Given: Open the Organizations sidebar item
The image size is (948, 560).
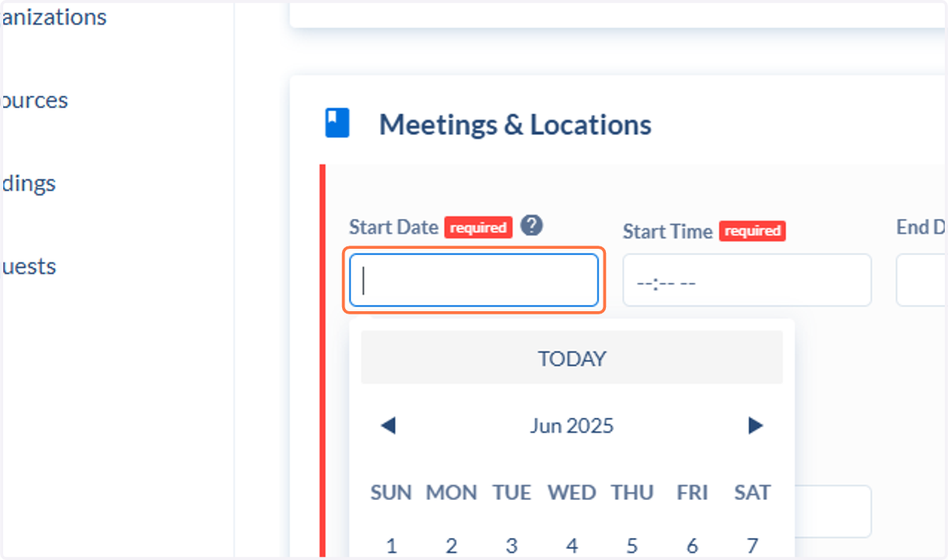Looking at the screenshot, I should (53, 17).
